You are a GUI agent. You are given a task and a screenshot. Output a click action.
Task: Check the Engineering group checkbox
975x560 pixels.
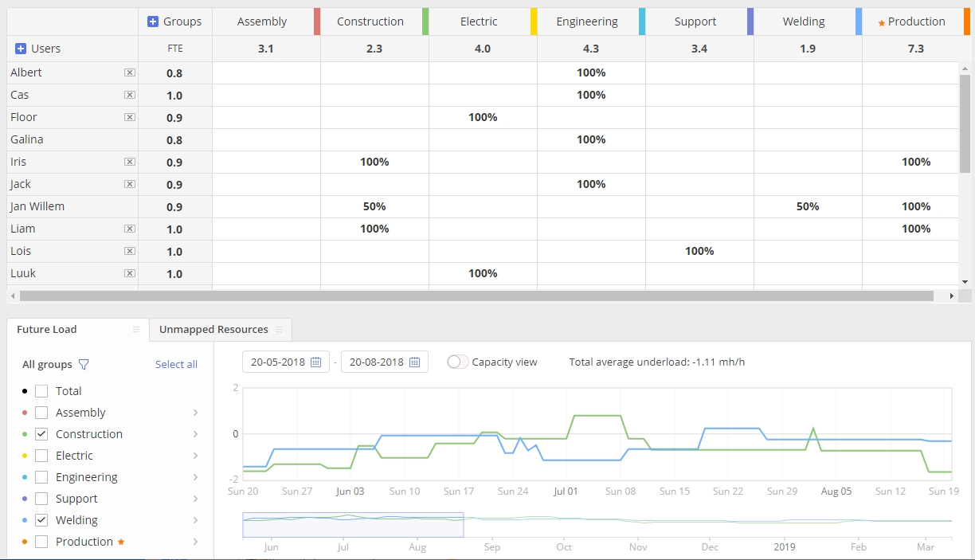pyautogui.click(x=41, y=477)
